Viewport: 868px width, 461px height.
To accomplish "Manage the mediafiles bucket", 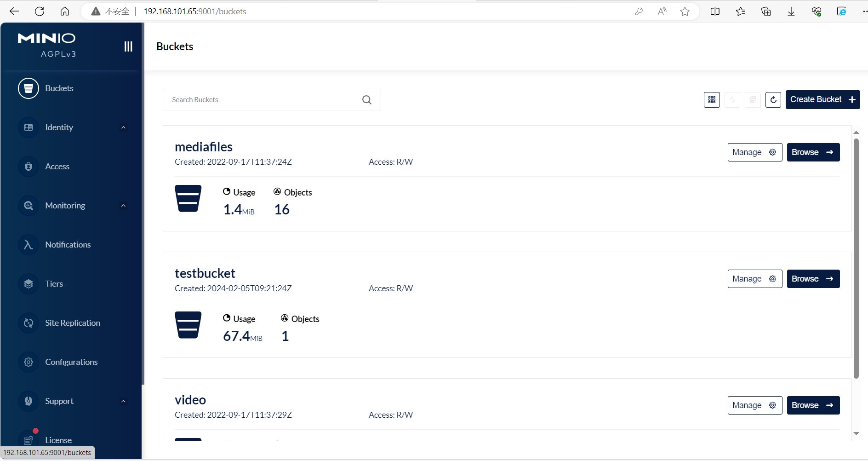I will pyautogui.click(x=755, y=152).
